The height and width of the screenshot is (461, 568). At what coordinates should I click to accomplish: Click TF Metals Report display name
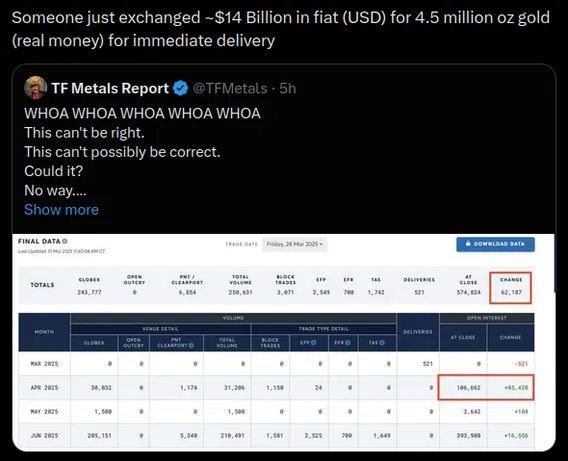tap(110, 88)
